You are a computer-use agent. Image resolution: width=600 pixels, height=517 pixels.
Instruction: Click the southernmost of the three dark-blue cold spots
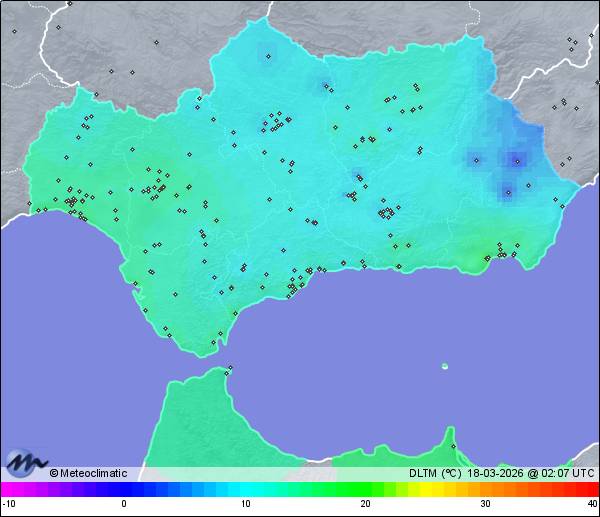(x=507, y=191)
